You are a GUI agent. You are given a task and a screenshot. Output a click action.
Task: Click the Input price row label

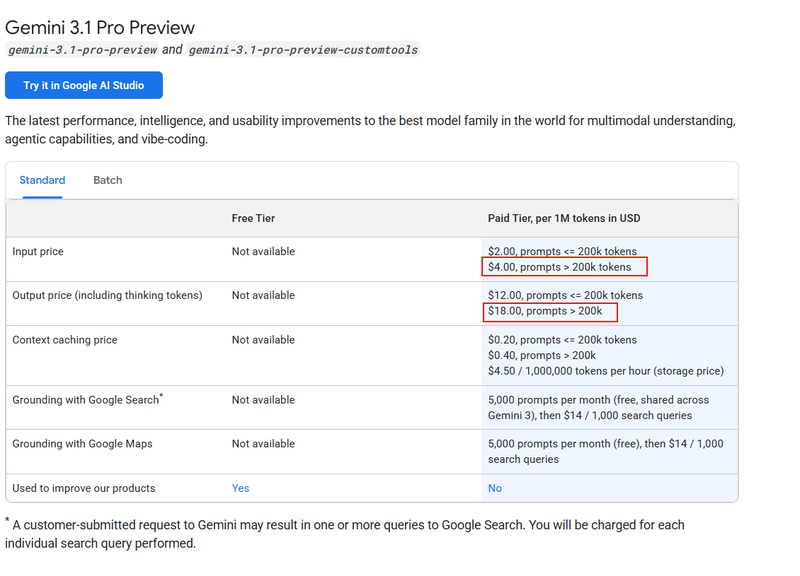click(38, 252)
